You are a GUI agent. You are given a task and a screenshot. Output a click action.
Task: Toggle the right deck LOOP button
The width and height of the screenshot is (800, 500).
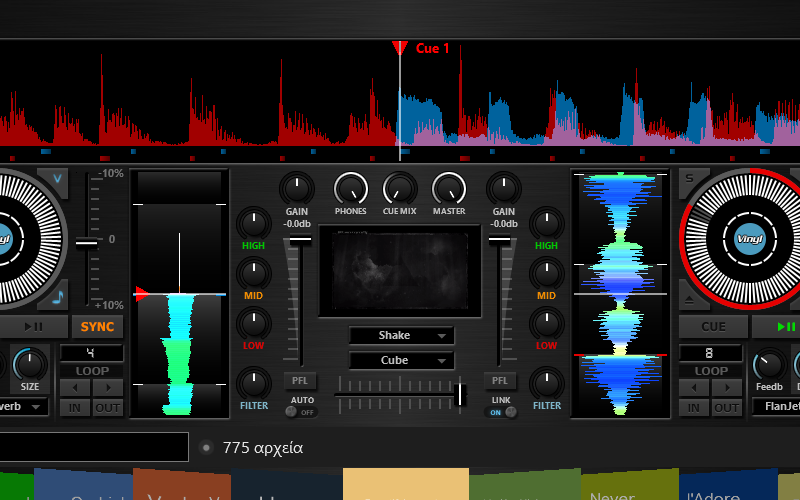point(711,371)
